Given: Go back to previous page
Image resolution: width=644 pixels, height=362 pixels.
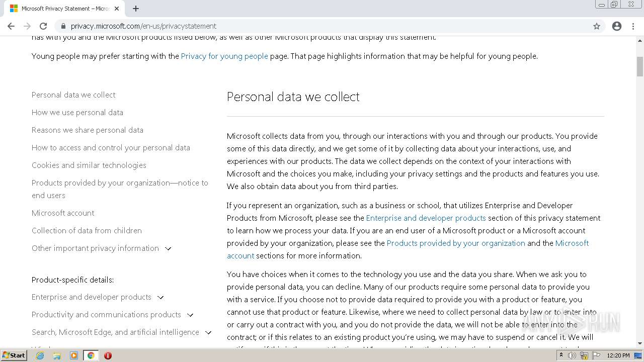Looking at the screenshot, I should click(x=11, y=26).
